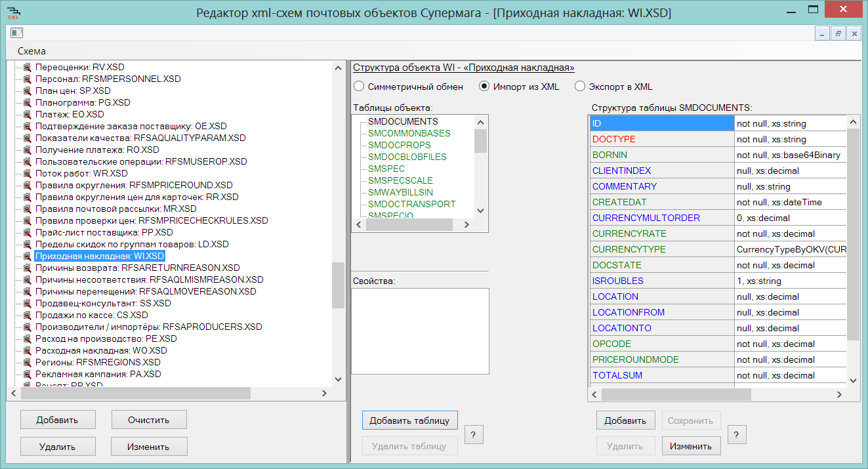Select the SMDOCTRANSPORT table

(412, 204)
